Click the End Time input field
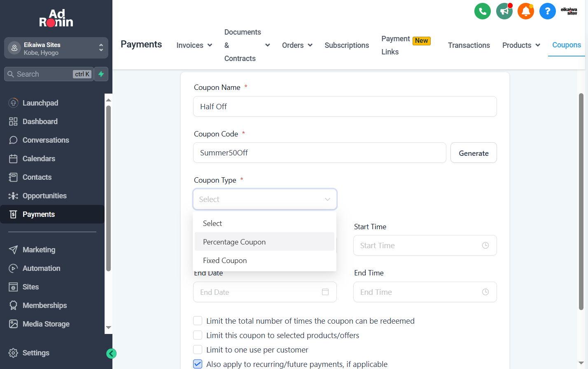The height and width of the screenshot is (369, 588). pos(425,292)
